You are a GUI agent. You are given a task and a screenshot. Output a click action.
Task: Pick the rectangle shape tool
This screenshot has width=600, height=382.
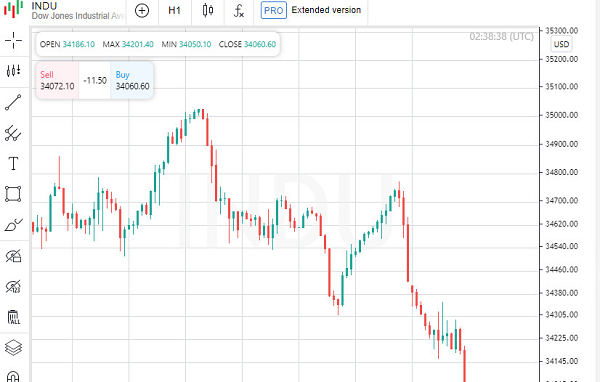(x=13, y=194)
